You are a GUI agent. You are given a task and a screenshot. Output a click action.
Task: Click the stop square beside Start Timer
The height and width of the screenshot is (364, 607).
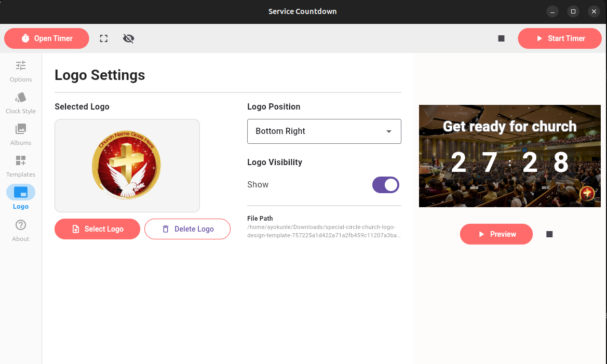click(501, 38)
